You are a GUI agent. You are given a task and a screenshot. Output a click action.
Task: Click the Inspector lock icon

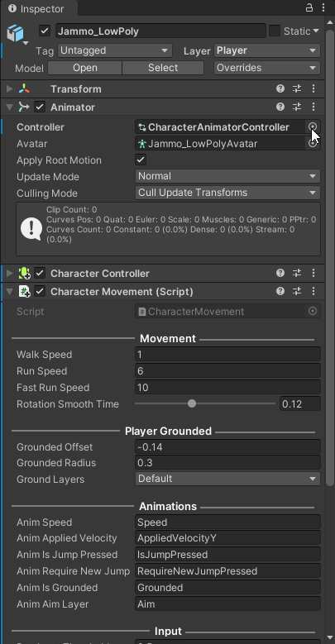tap(309, 7)
